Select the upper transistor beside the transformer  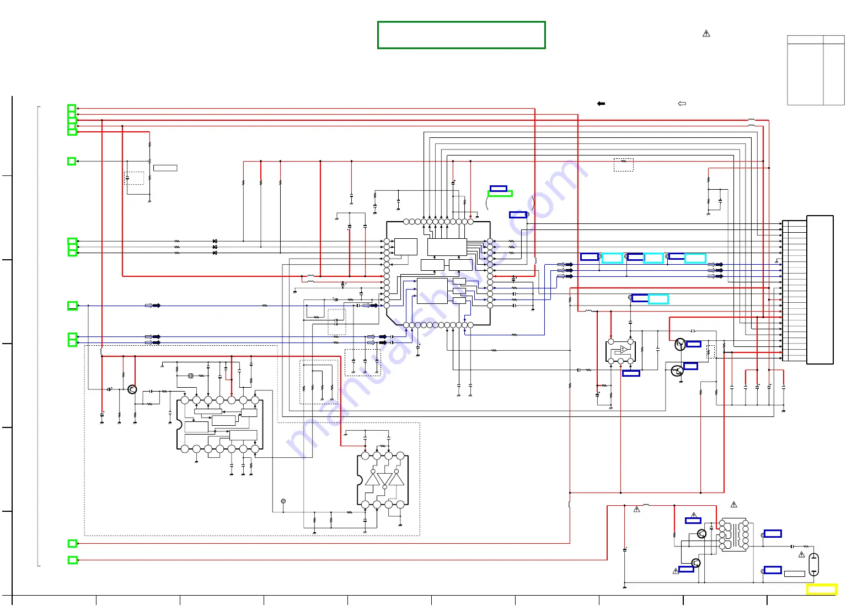tap(701, 534)
